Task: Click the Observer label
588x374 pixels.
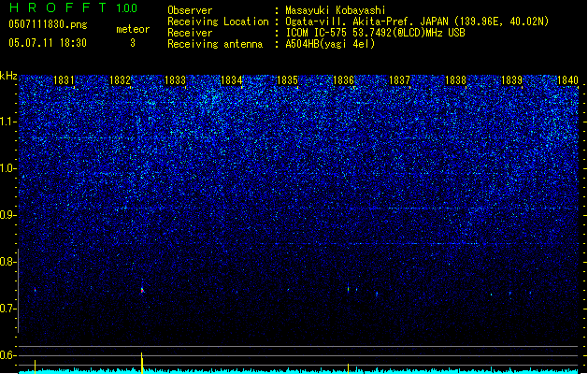Action: click(190, 10)
